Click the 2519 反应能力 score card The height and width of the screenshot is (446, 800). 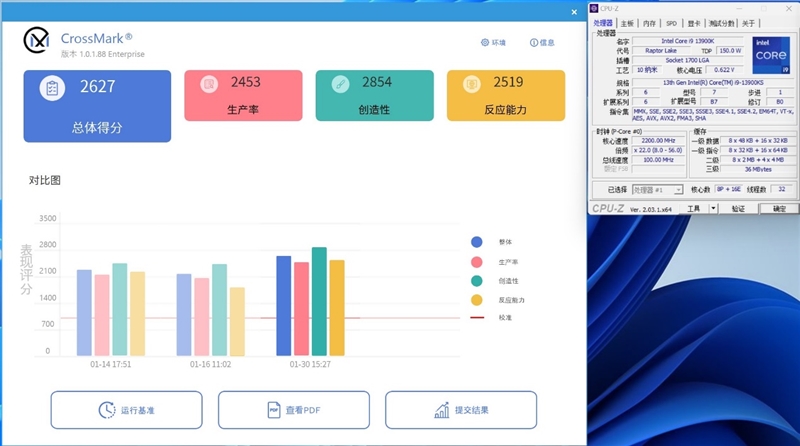pos(506,95)
